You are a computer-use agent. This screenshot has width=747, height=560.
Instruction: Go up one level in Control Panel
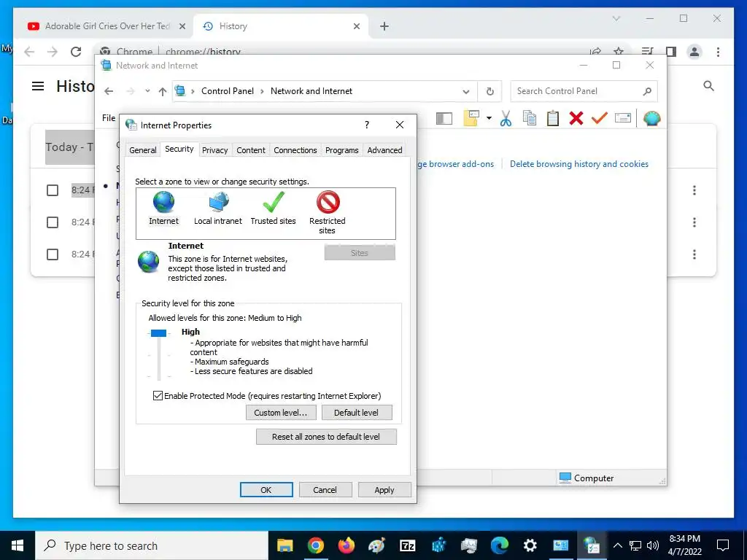[163, 91]
